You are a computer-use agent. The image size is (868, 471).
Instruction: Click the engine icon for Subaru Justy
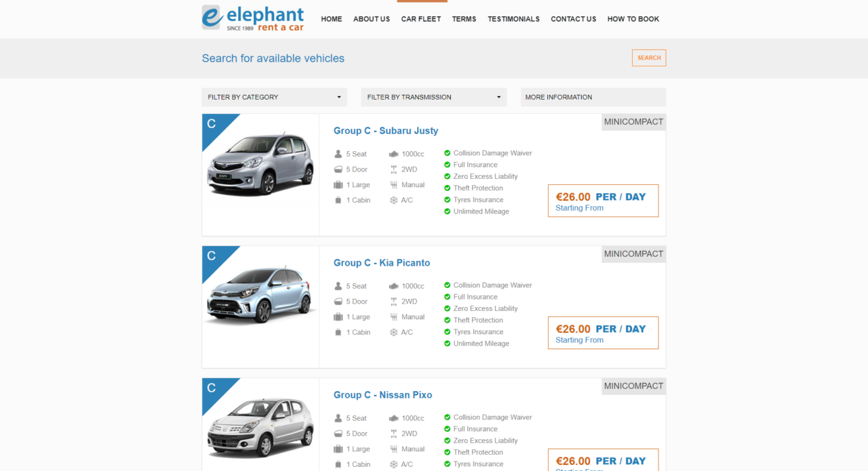click(x=393, y=154)
